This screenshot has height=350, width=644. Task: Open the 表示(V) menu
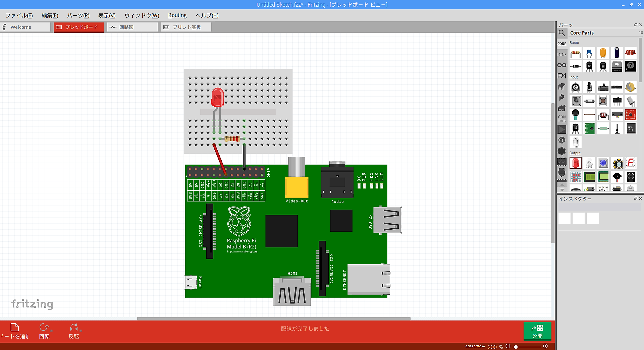coord(107,15)
